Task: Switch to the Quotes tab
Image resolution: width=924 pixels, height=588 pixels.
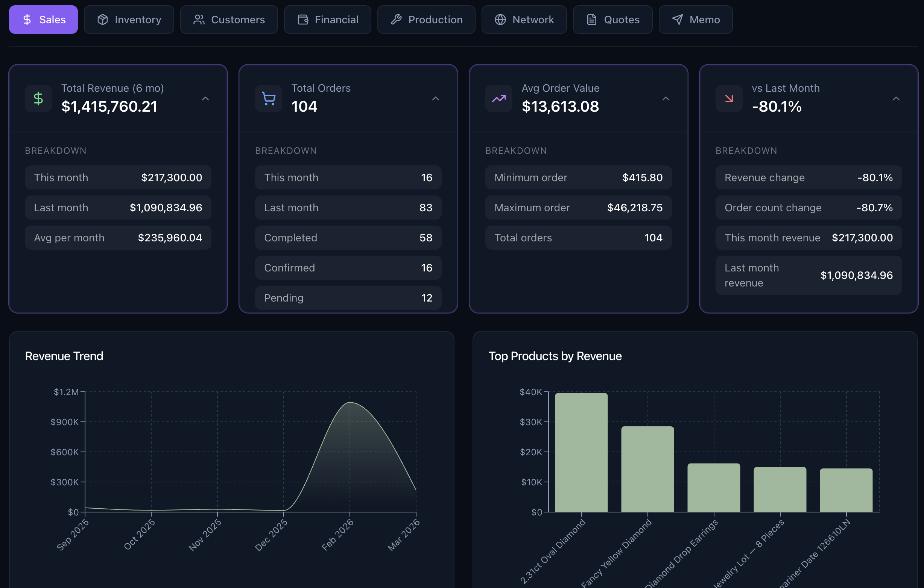Action: [x=613, y=20]
